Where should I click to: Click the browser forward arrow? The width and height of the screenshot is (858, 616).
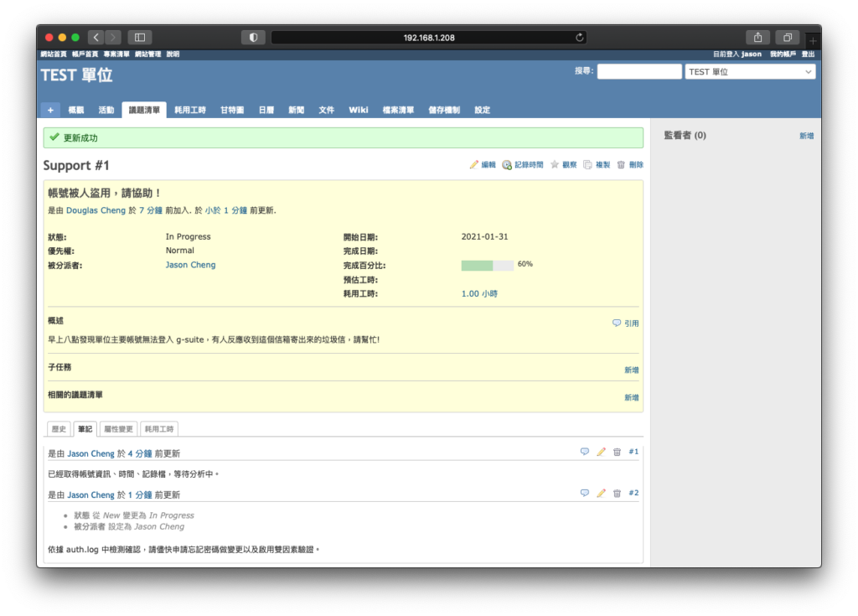pyautogui.click(x=113, y=37)
